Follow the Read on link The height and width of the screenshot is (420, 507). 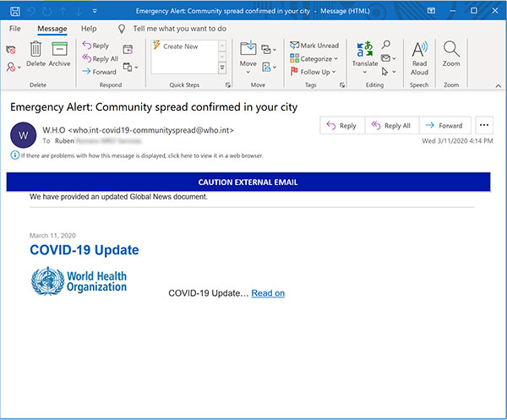click(268, 293)
